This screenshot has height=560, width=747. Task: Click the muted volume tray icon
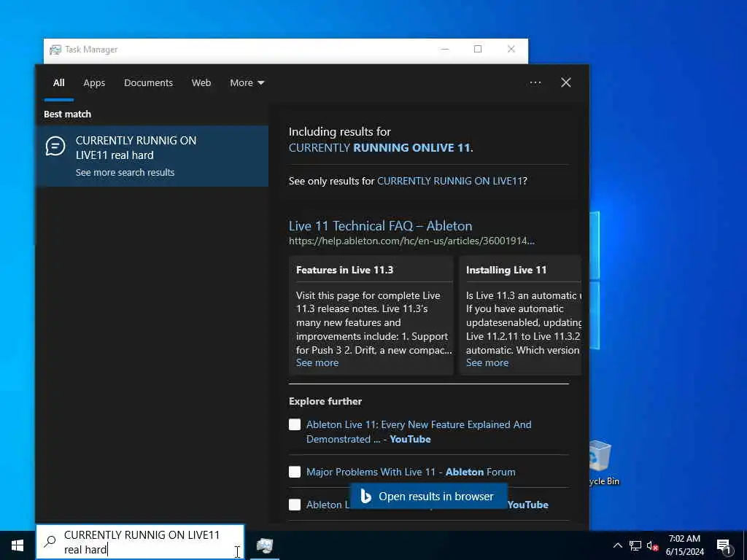click(652, 545)
